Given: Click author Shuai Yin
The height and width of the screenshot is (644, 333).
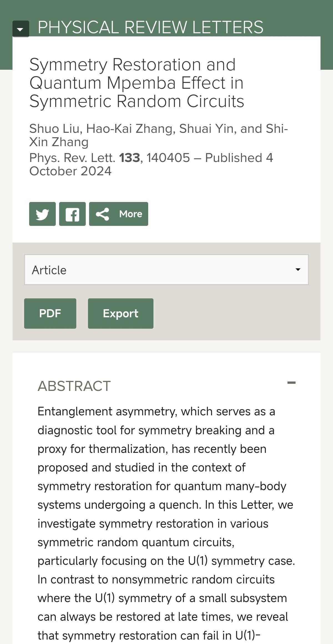Looking at the screenshot, I should [x=208, y=129].
